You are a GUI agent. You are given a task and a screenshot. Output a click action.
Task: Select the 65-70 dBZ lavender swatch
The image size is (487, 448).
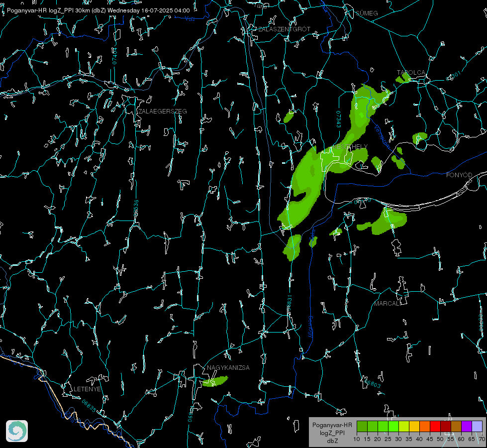click(477, 426)
